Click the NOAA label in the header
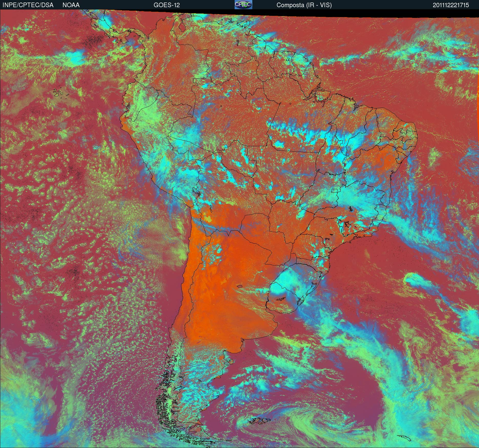The height and width of the screenshot is (448, 479). tap(71, 5)
